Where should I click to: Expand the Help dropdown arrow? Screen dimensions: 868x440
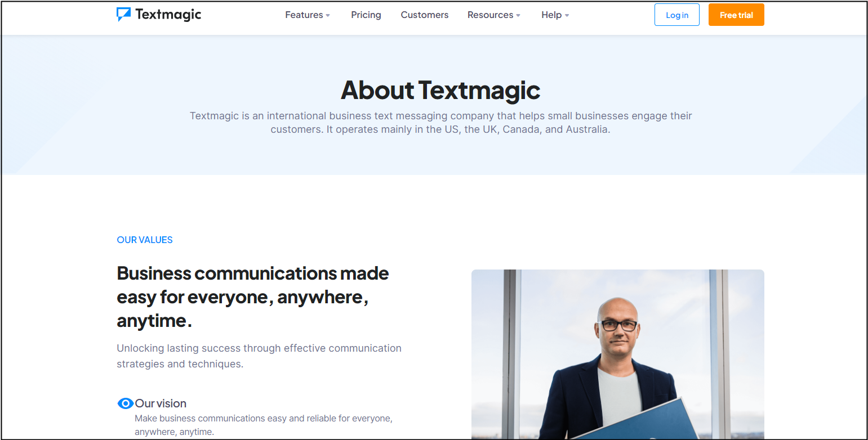coord(567,16)
